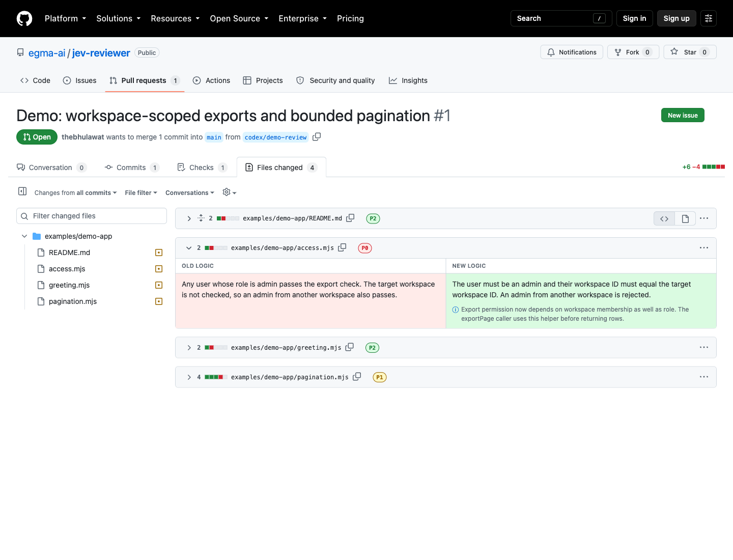This screenshot has height=560, width=733.
Task: Click the P1 badge on pagination.mjs
Action: (380, 377)
